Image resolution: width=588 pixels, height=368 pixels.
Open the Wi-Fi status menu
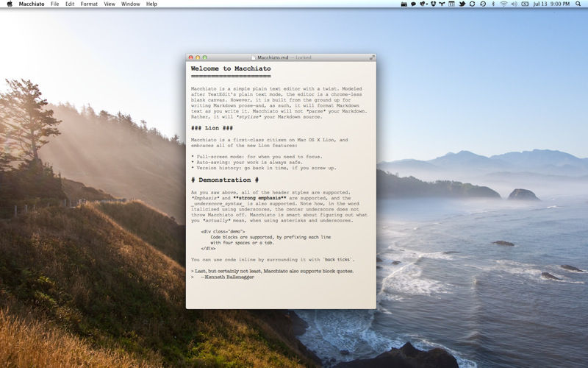point(503,4)
